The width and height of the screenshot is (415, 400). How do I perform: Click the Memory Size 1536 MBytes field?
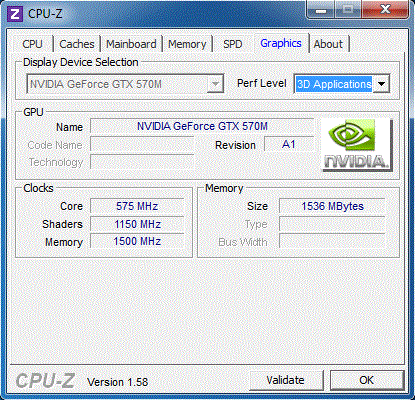coord(332,206)
